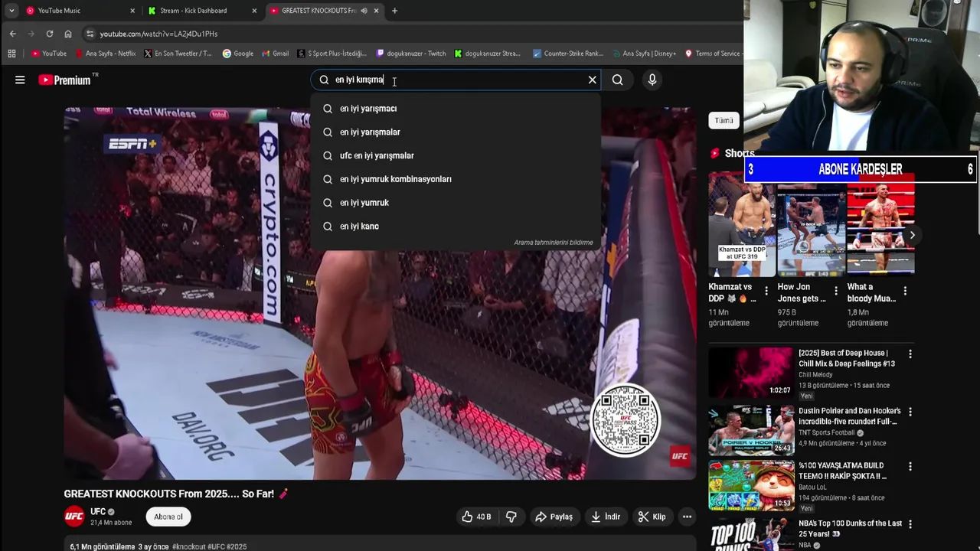Clear the search box with X
980x551 pixels.
592,80
